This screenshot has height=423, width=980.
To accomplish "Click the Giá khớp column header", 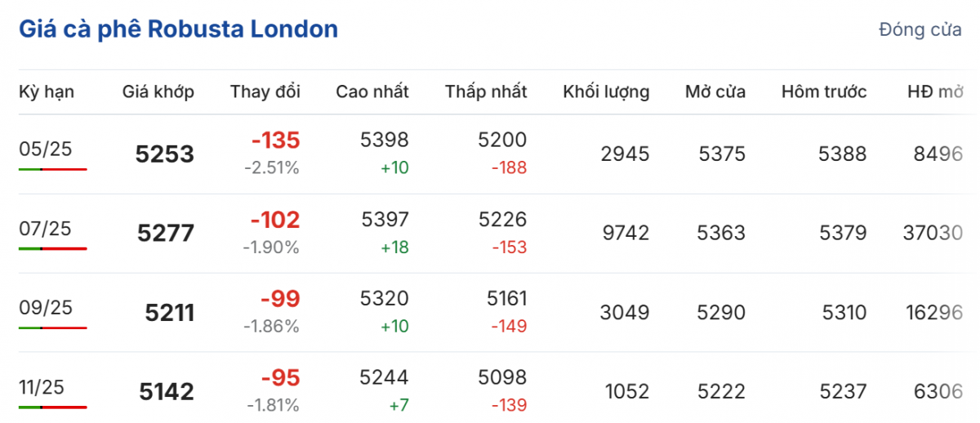I will pyautogui.click(x=158, y=91).
